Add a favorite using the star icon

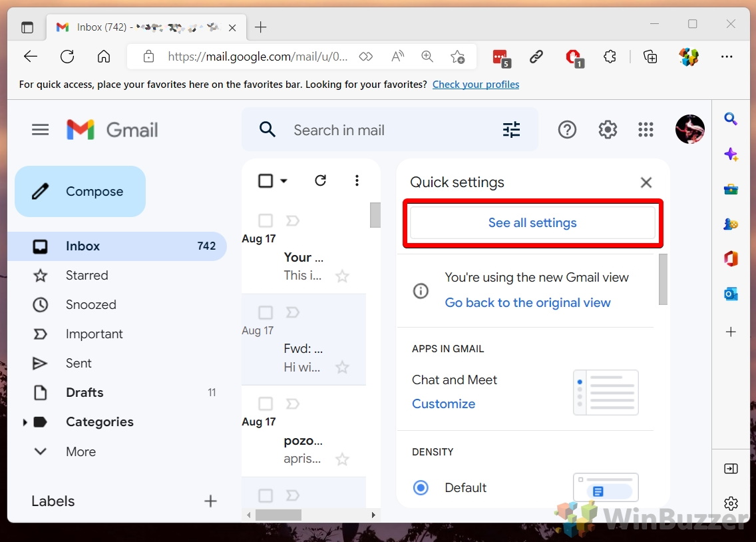(x=458, y=57)
